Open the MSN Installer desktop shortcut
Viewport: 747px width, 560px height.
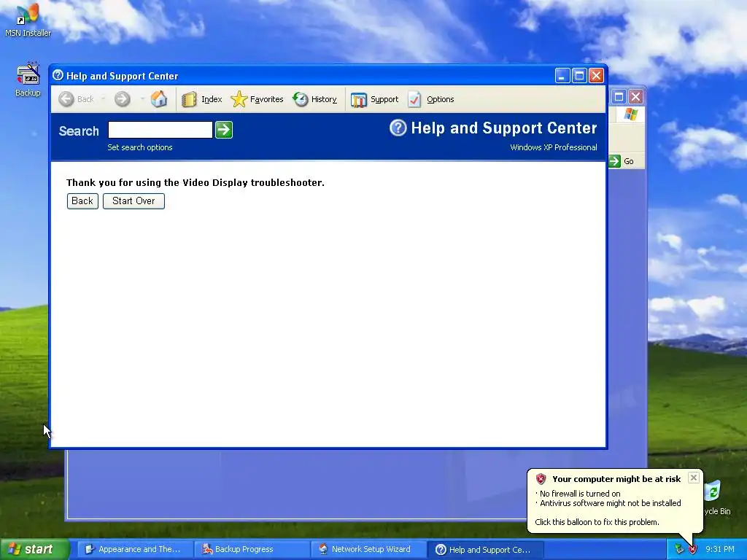(x=28, y=20)
